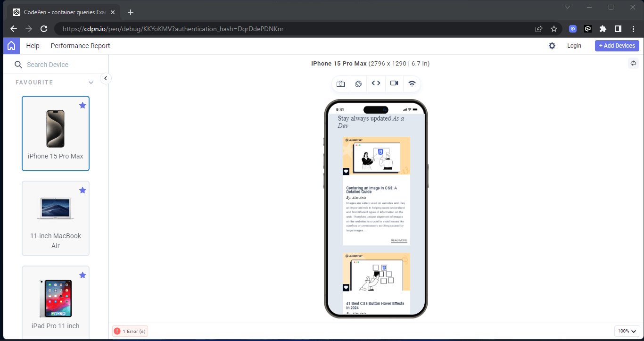Rotate the device with rotate icon
This screenshot has width=644, height=341.
[x=358, y=83]
